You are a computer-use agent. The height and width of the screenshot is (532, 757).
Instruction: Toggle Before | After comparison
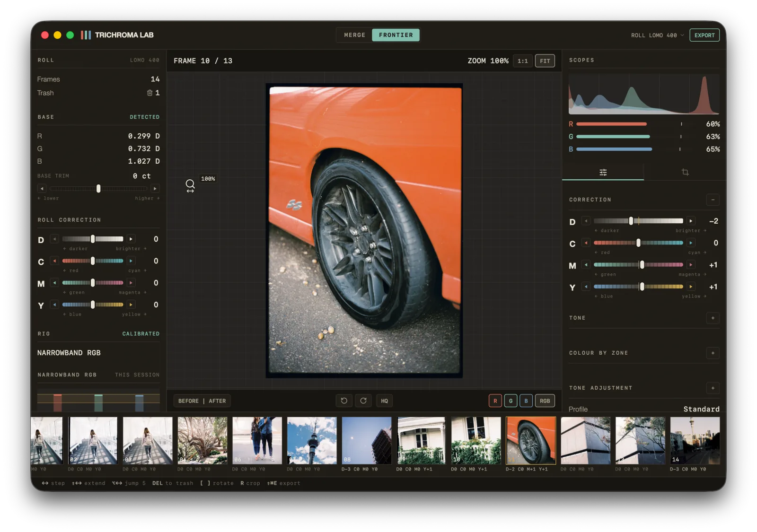pyautogui.click(x=202, y=401)
